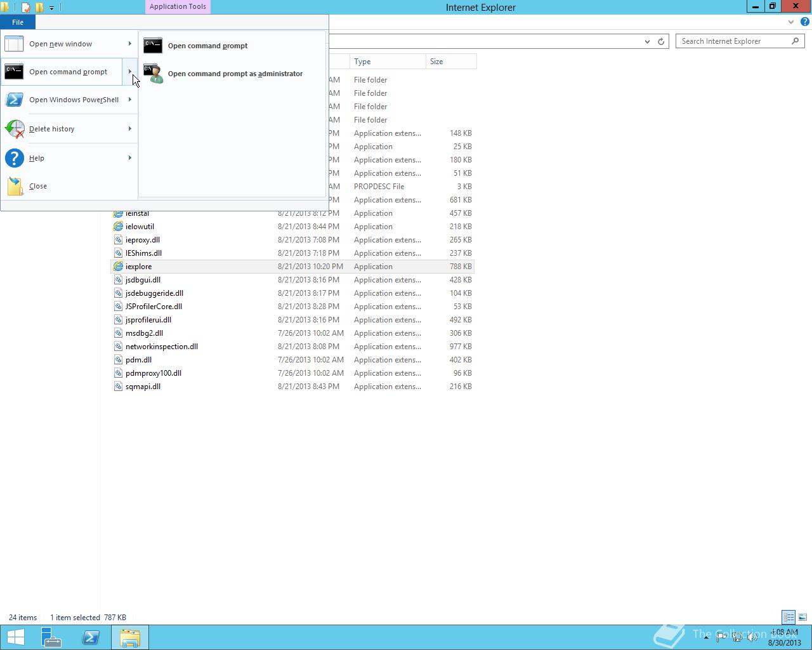Switch to Large icons view in status bar
The image size is (812, 650).
click(x=802, y=617)
